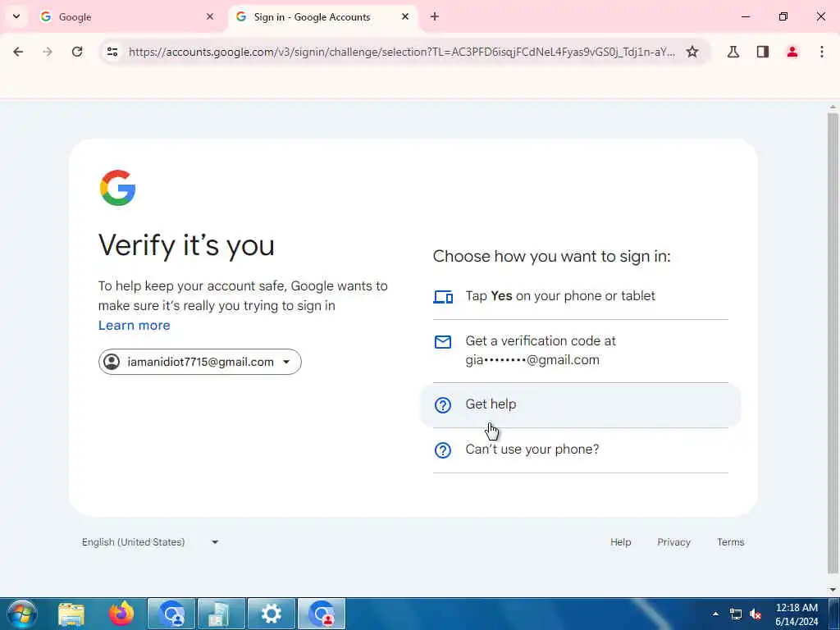Open the taskbar clock showing 12:18 AM

[x=797, y=614]
